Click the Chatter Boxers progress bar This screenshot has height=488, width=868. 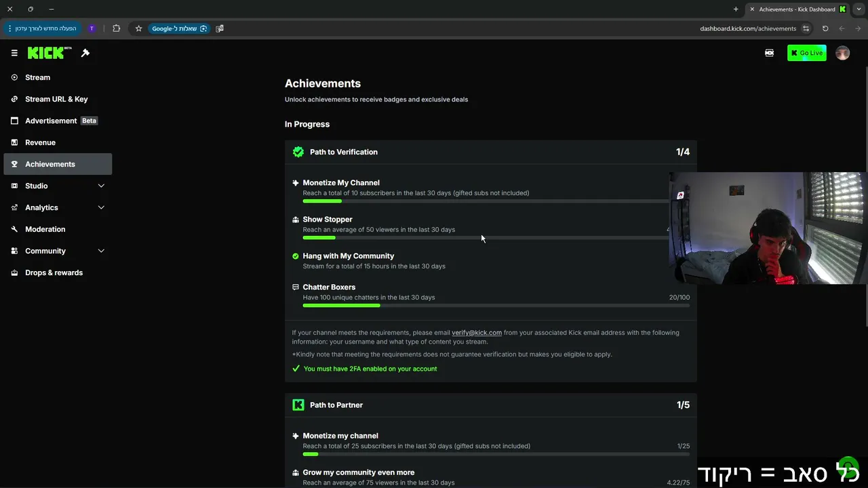(496, 306)
